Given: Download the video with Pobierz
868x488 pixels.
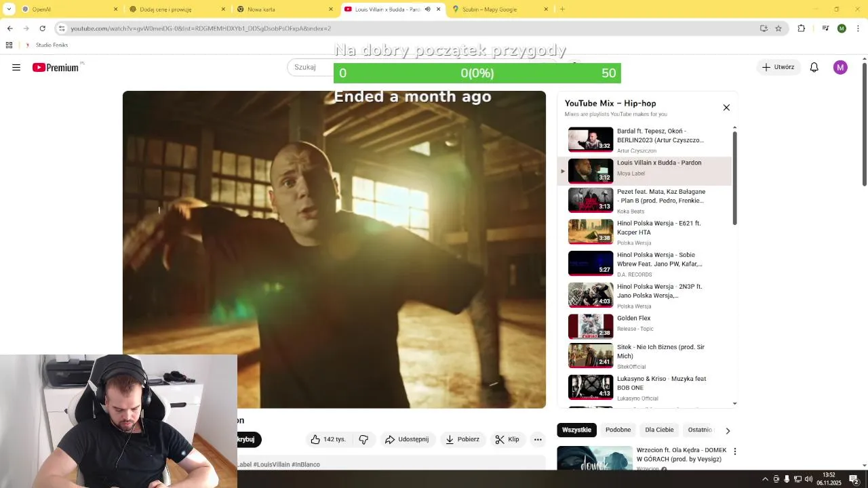Looking at the screenshot, I should click(462, 439).
